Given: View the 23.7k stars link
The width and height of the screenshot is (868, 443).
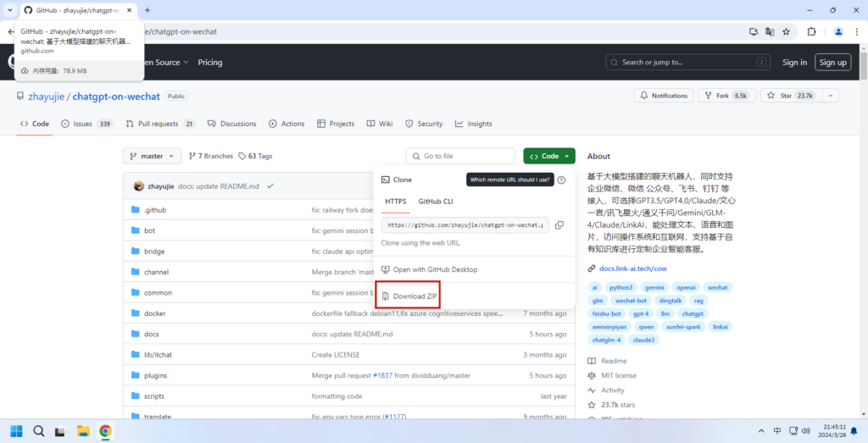Looking at the screenshot, I should point(611,405).
